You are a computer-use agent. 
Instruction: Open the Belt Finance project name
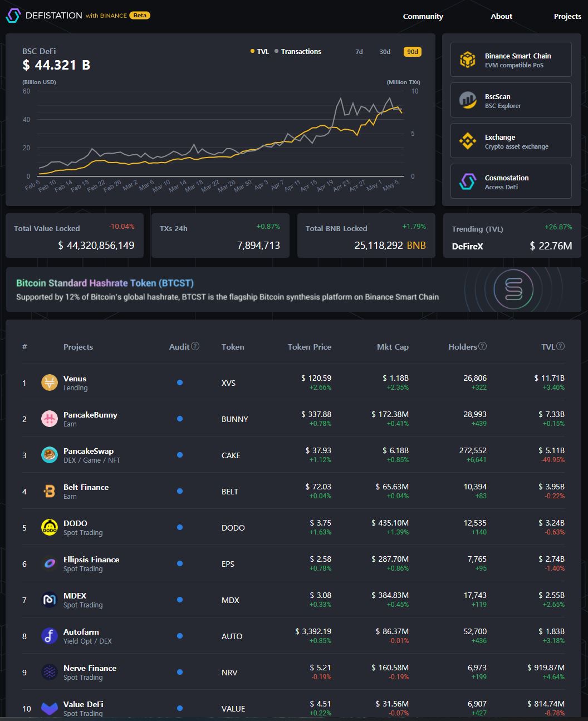(x=86, y=487)
